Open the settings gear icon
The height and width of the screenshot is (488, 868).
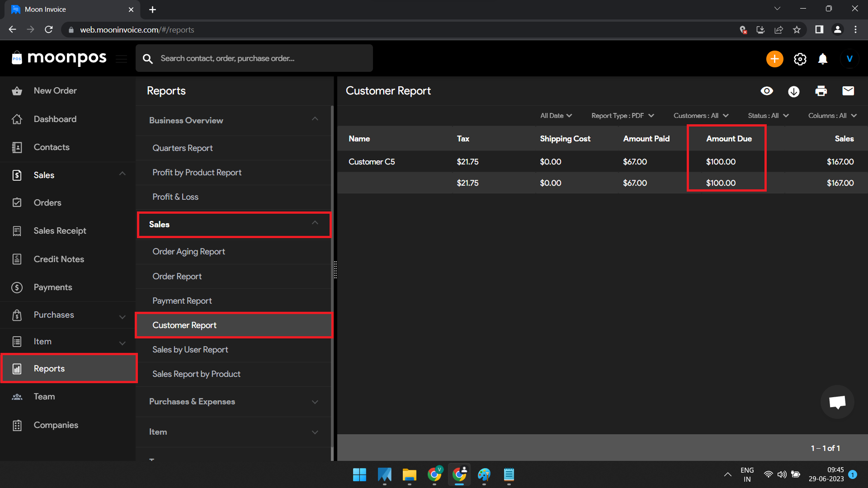(800, 59)
